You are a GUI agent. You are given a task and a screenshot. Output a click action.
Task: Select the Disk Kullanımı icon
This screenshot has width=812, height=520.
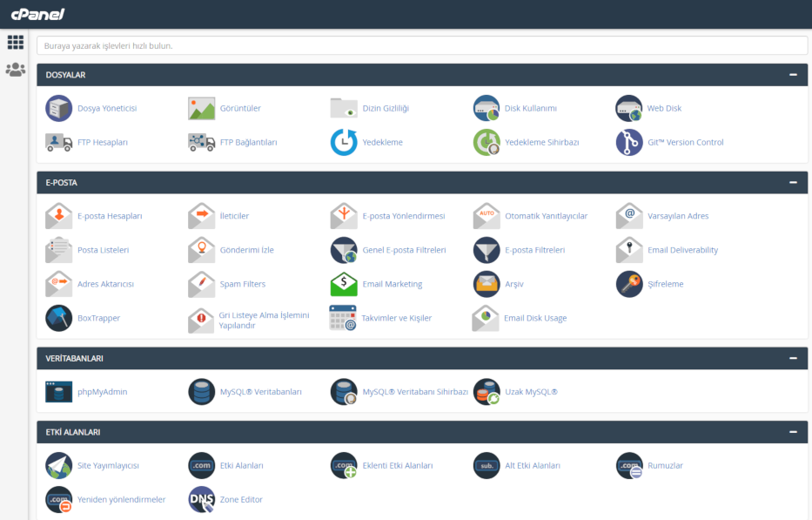coord(487,108)
